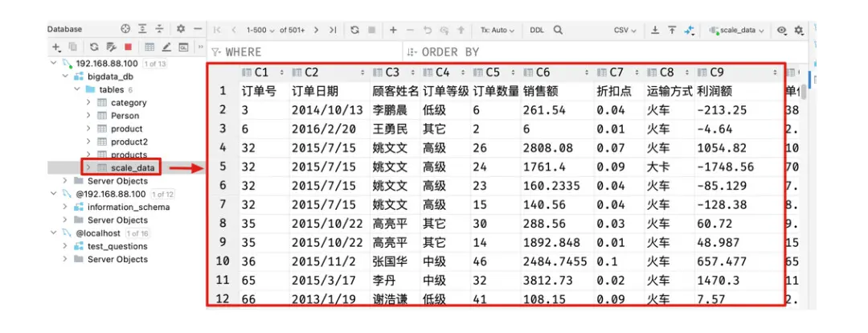This screenshot has width=868, height=333.
Task: Add a new row with plus icon
Action: [393, 30]
